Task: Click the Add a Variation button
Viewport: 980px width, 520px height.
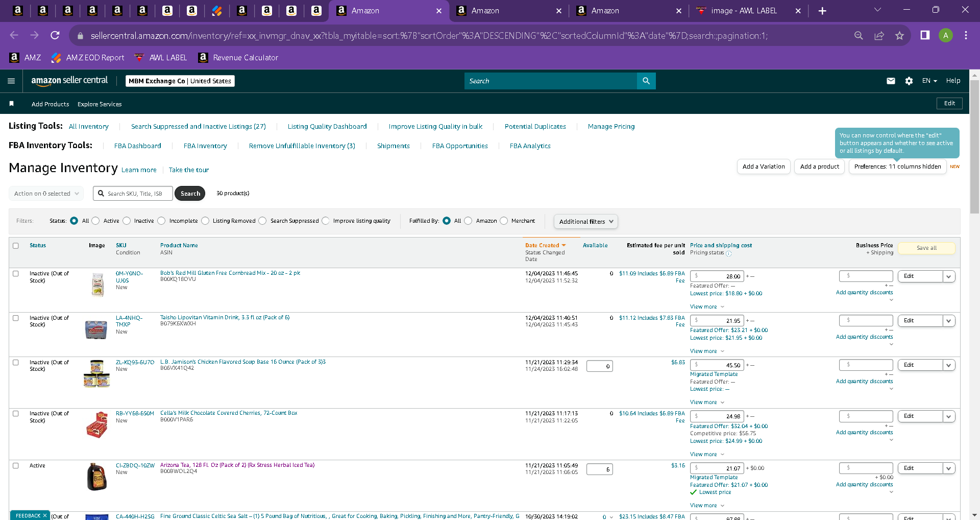Action: pos(764,167)
